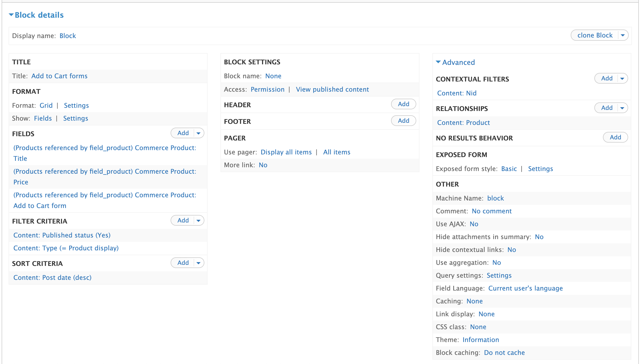
Task: Open View published content access link
Action: point(332,89)
